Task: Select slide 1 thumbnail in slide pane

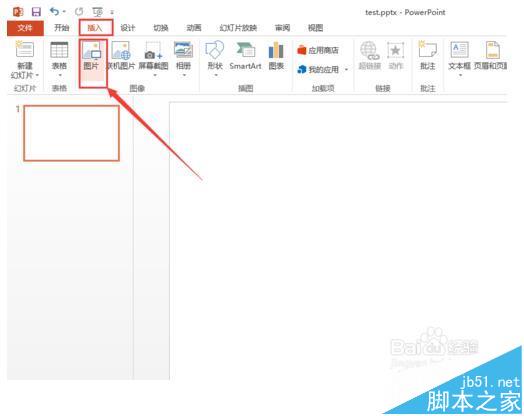Action: [x=72, y=133]
